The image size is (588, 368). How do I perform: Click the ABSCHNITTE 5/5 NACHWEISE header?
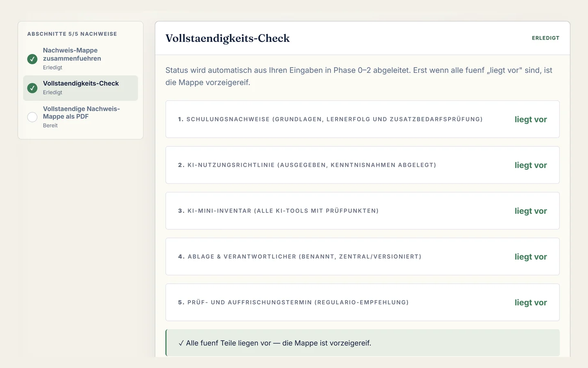[72, 34]
